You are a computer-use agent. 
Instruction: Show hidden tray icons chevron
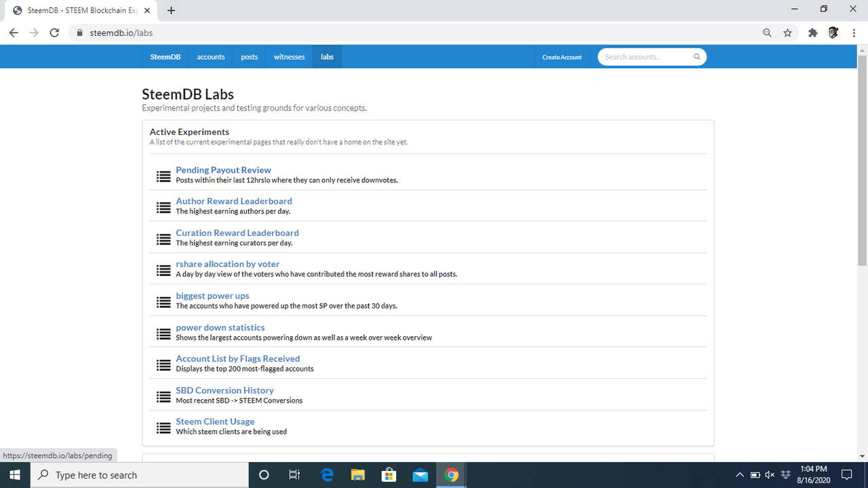(x=740, y=475)
